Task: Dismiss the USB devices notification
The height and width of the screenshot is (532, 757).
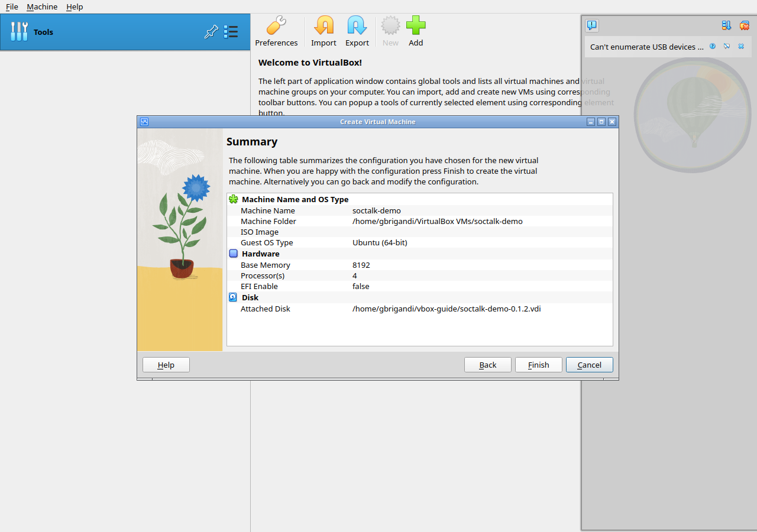Action: click(741, 46)
